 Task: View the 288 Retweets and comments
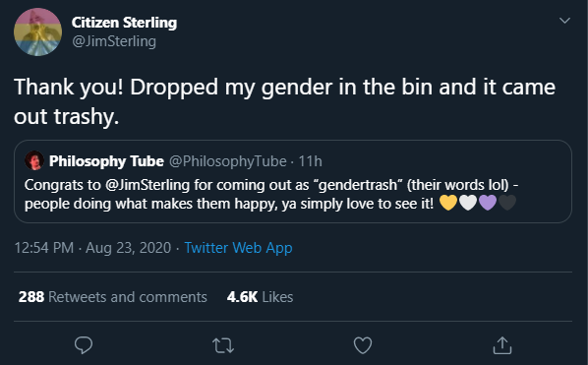click(x=112, y=297)
